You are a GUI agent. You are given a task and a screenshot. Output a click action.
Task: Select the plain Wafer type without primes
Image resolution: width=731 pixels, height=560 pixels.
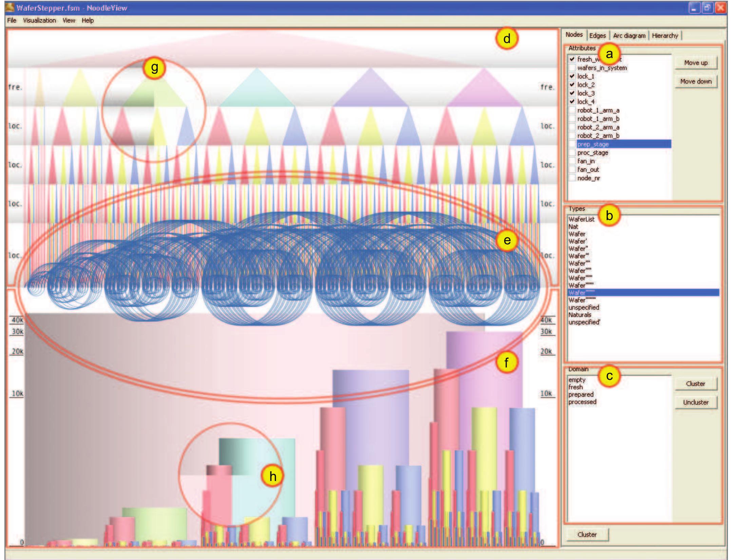click(x=577, y=234)
